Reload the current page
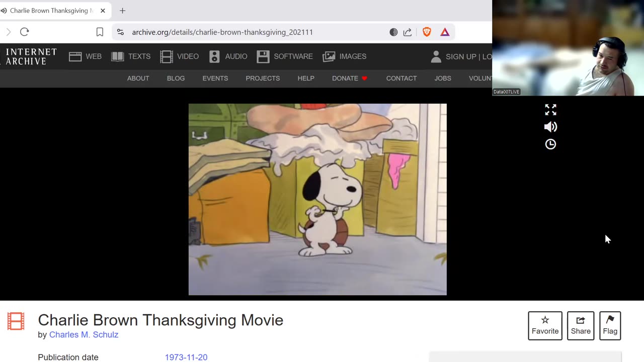 (x=24, y=32)
